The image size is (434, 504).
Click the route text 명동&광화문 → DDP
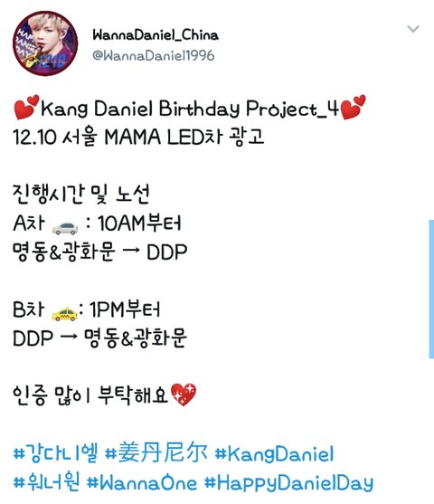tap(99, 252)
